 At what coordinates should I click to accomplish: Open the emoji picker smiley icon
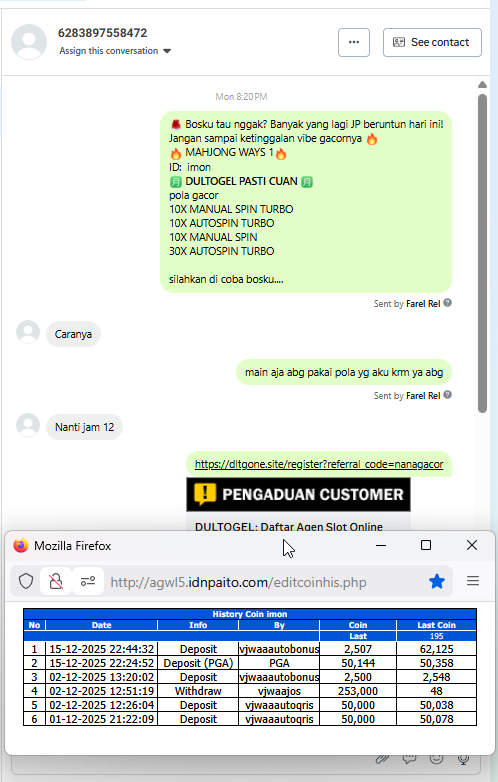pos(436,759)
